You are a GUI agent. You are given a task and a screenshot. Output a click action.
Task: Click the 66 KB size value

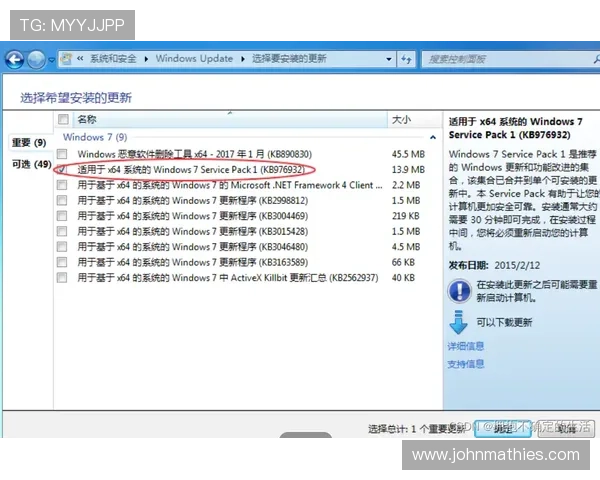point(403,262)
